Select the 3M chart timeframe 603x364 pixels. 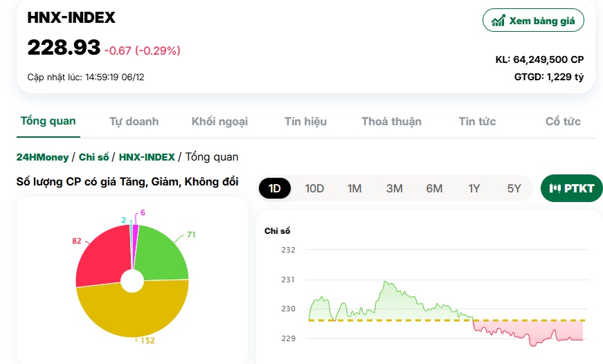pos(394,188)
